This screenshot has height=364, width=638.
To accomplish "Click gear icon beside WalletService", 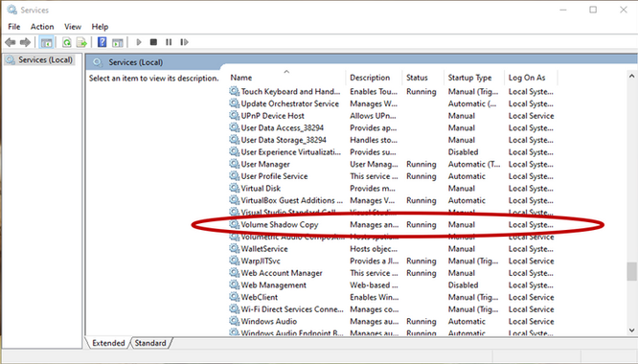I will pyautogui.click(x=234, y=248).
